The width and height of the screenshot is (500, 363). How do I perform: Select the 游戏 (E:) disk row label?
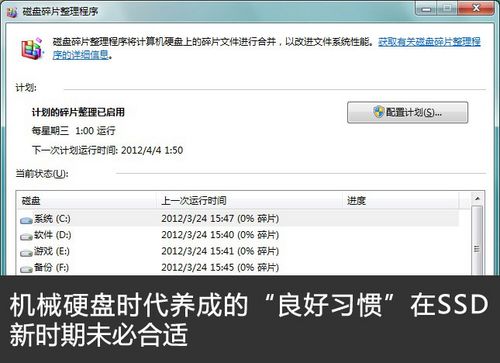tap(52, 251)
